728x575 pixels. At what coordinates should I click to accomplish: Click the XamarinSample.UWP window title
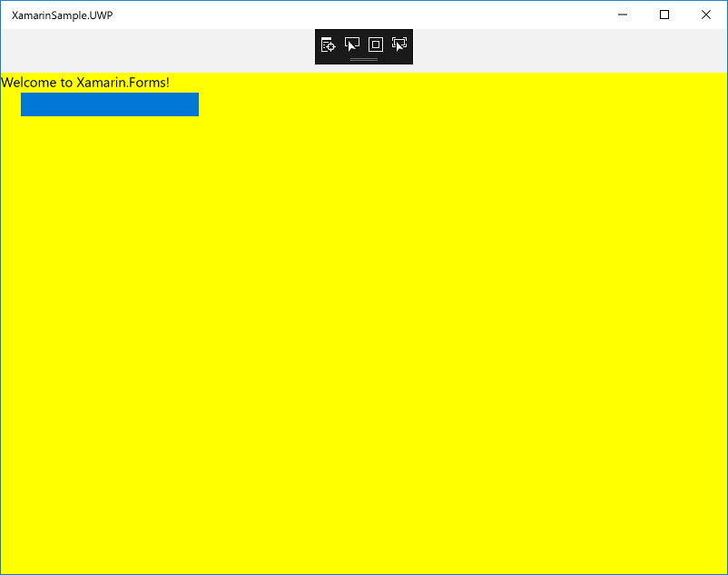pyautogui.click(x=63, y=15)
